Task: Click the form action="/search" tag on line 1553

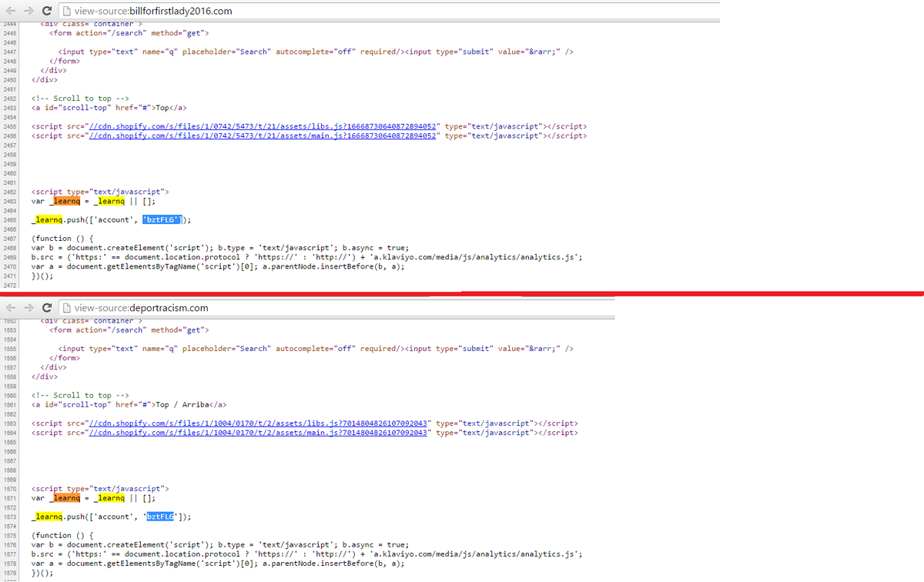Action: tap(129, 330)
